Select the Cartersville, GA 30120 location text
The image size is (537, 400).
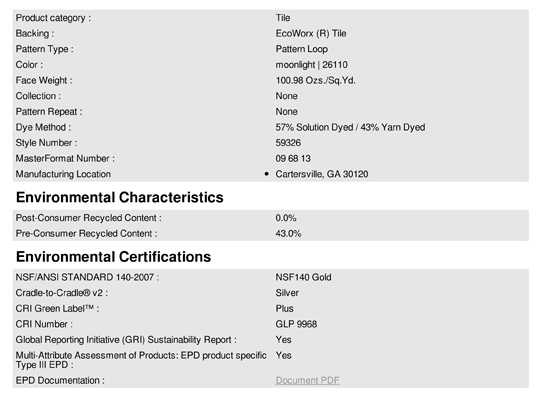[322, 174]
